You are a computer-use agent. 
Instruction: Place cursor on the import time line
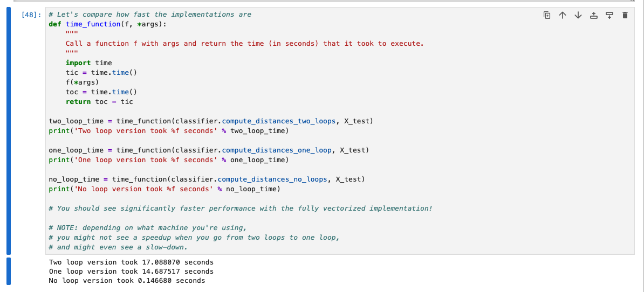click(x=88, y=62)
